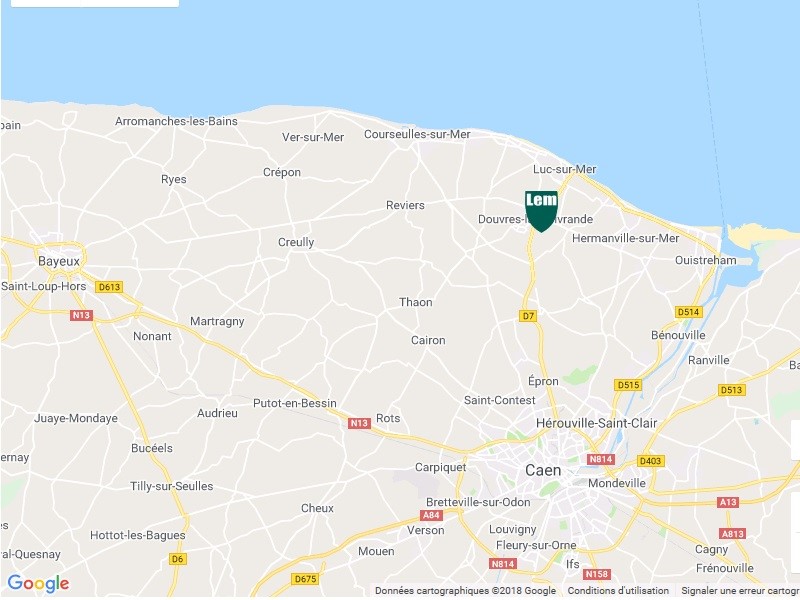Viewport: 800px width, 600px height.
Task: Click the Courseulles-sur-Mer label
Action: tap(417, 134)
